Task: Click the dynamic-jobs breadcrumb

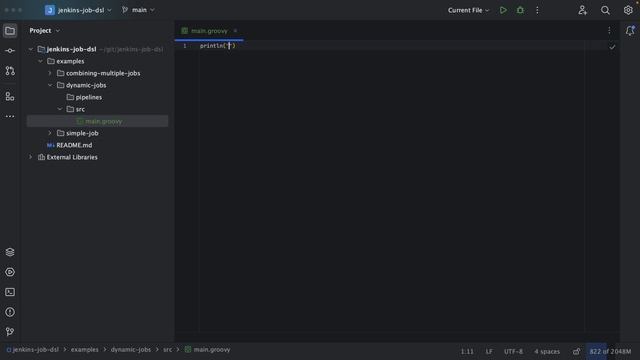Action: (131, 350)
